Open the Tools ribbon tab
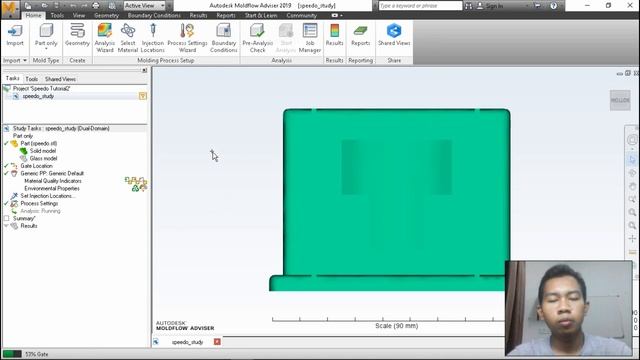 pyautogui.click(x=57, y=16)
